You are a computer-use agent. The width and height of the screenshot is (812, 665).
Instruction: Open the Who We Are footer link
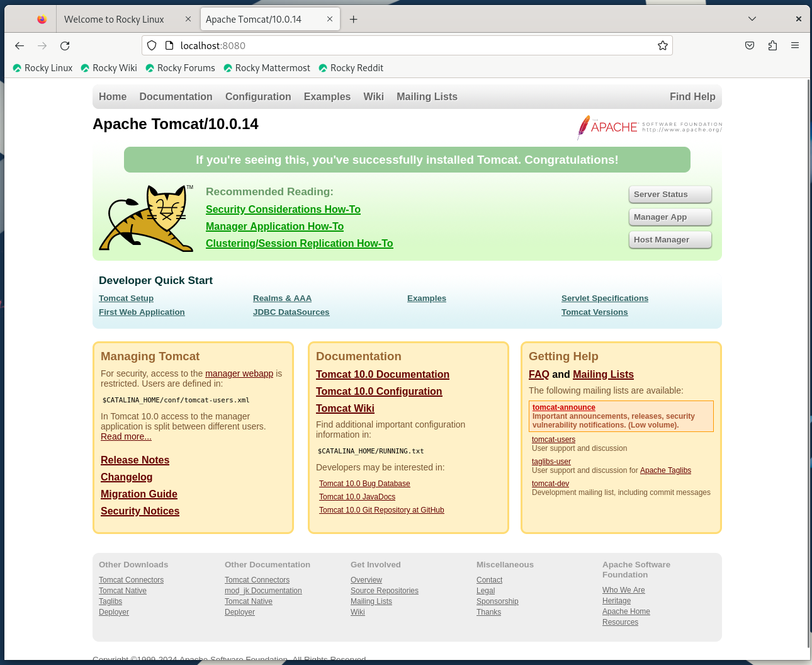pyautogui.click(x=623, y=590)
